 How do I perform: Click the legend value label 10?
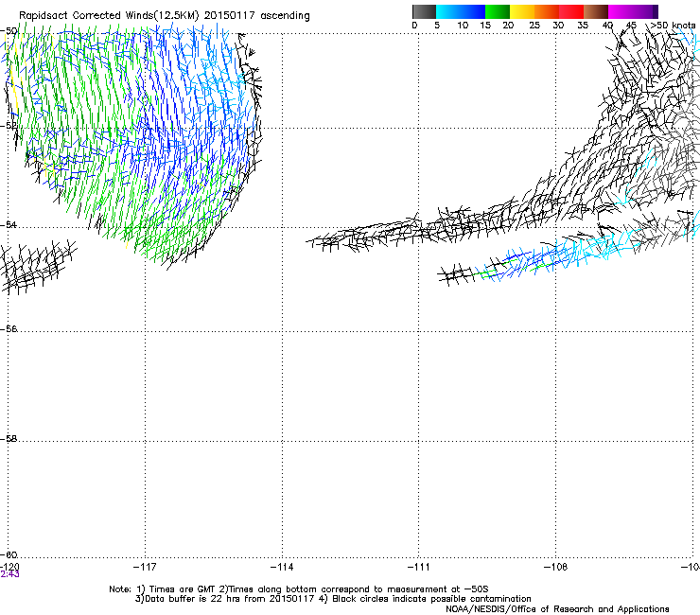(463, 26)
